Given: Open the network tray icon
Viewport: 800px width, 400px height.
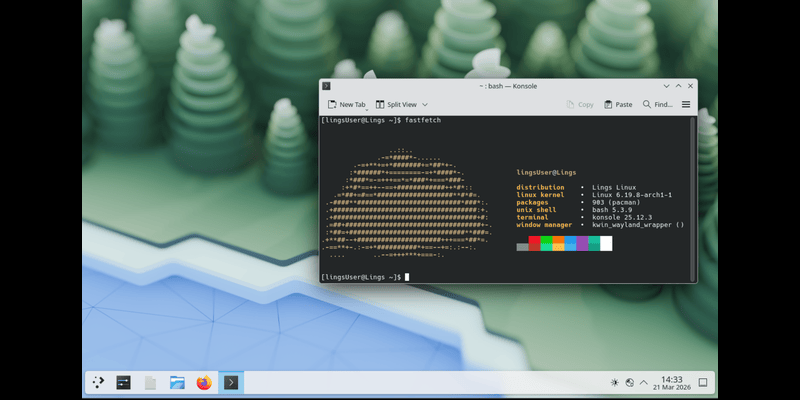Looking at the screenshot, I should (x=629, y=382).
